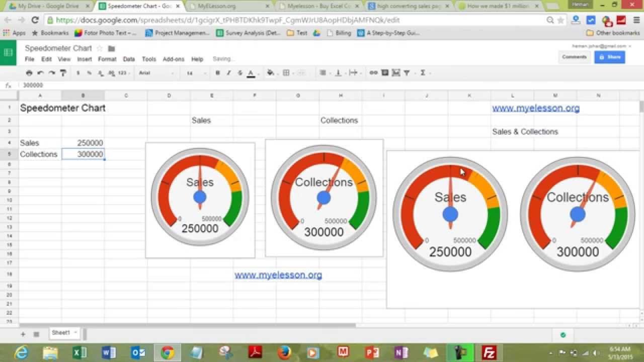Screen dimensions: 644x362
Task: Insert a chart from the toolbar
Action: (396, 73)
